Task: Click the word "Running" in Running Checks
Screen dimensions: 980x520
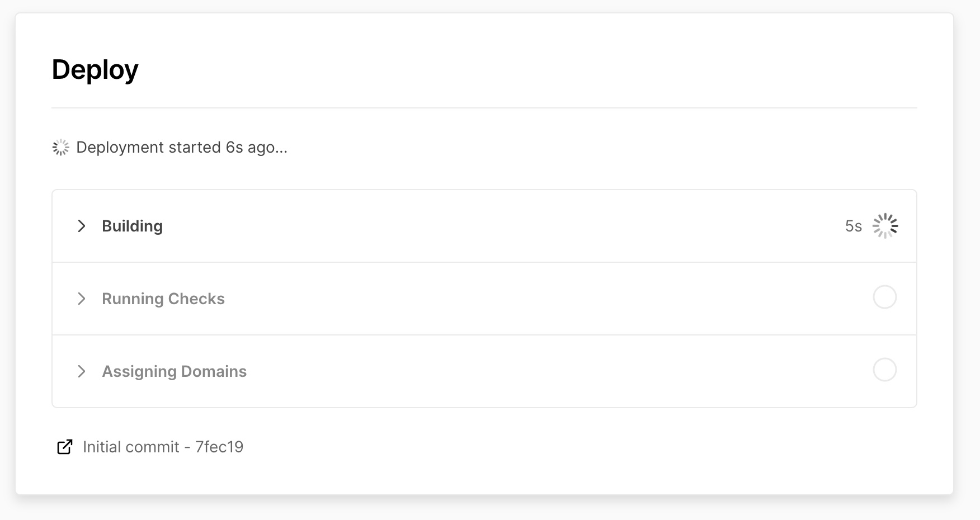Action: click(x=133, y=299)
